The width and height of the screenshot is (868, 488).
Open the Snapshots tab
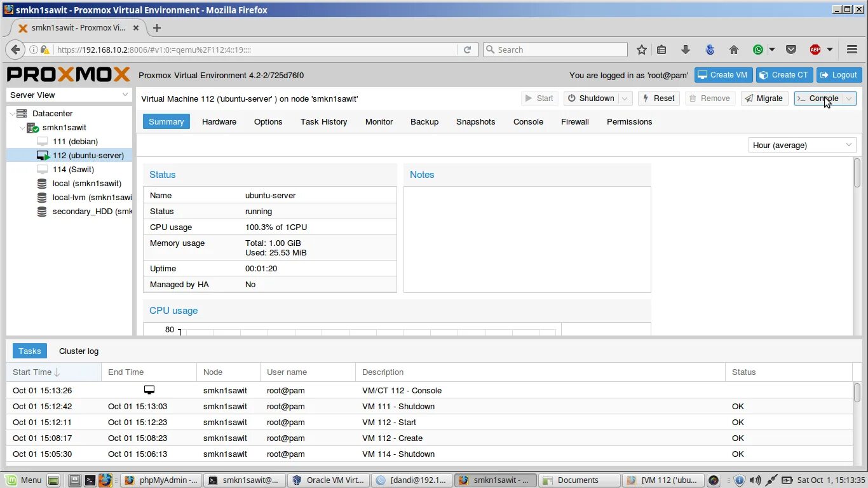click(475, 122)
